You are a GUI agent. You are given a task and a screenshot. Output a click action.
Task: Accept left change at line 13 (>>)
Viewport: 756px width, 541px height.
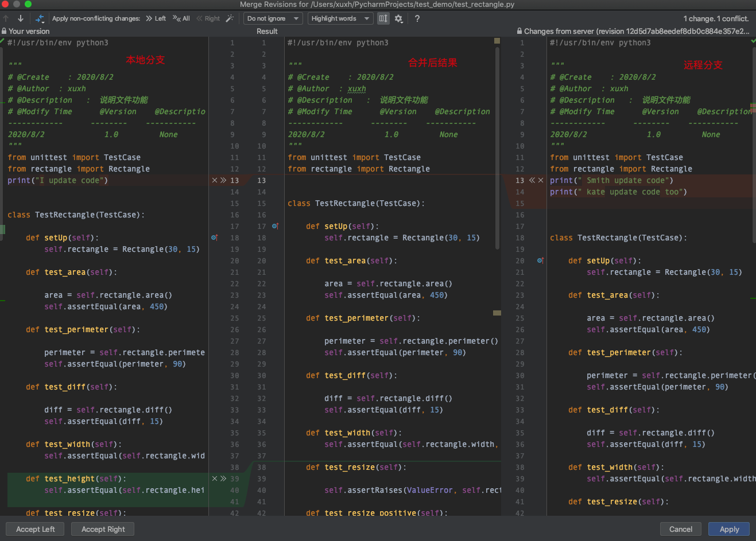[223, 180]
